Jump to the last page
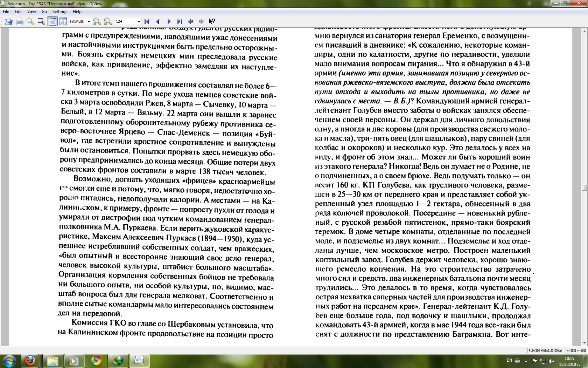 click(x=180, y=22)
